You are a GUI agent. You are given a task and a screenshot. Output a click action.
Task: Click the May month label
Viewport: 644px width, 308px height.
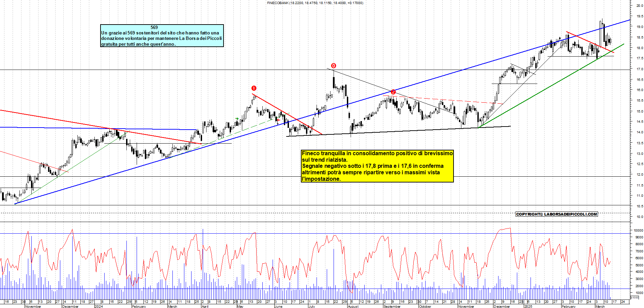(241, 306)
